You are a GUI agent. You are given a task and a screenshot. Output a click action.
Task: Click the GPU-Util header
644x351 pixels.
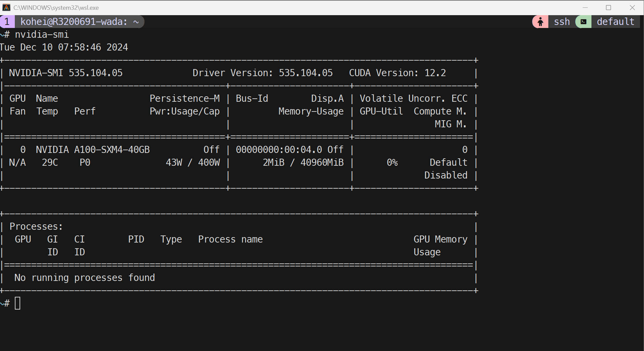[381, 111]
